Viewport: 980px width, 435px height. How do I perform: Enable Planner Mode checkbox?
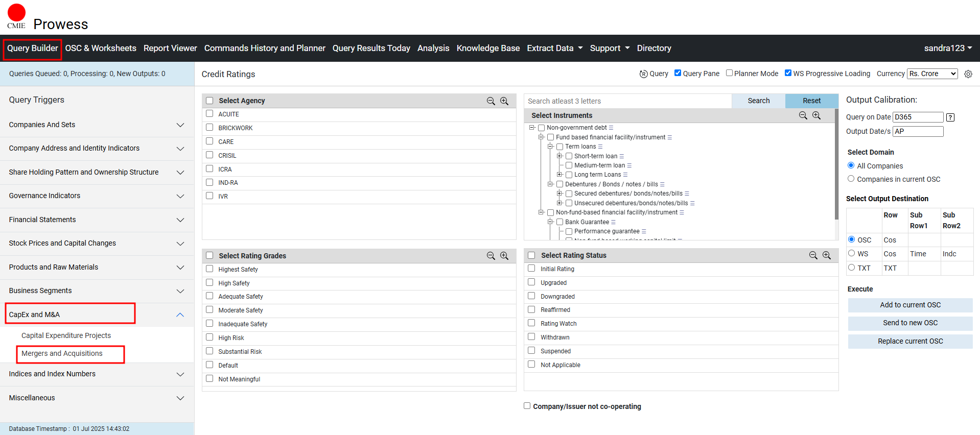(x=729, y=73)
